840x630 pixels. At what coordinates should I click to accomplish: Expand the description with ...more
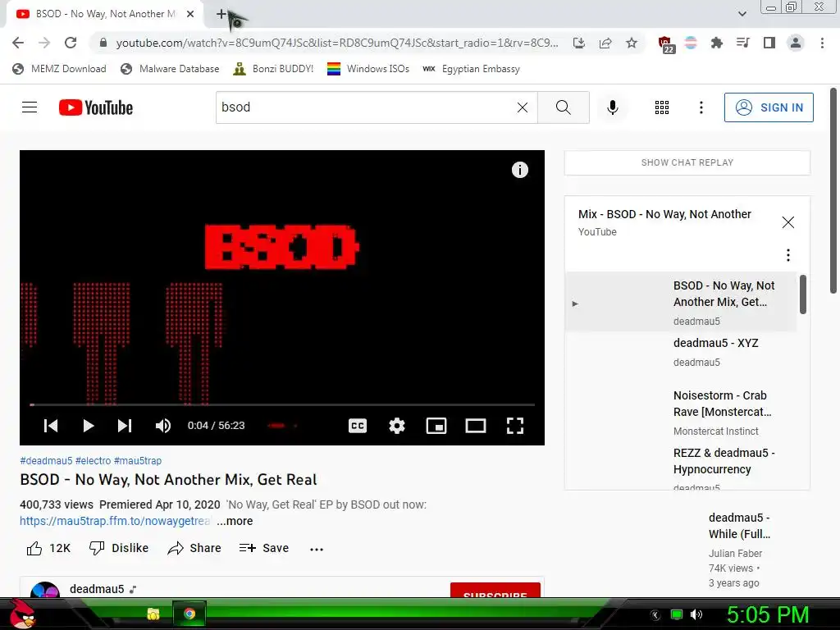[x=235, y=521]
